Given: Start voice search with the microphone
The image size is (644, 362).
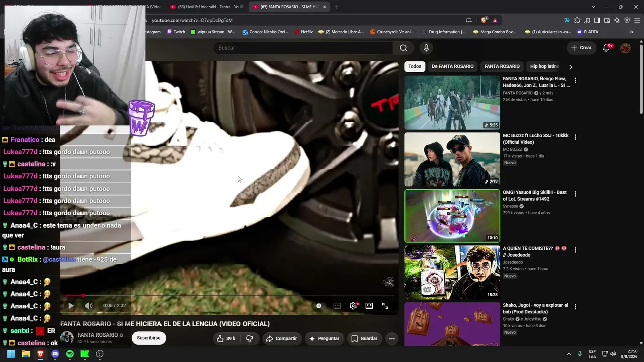Looking at the screenshot, I should (x=426, y=48).
